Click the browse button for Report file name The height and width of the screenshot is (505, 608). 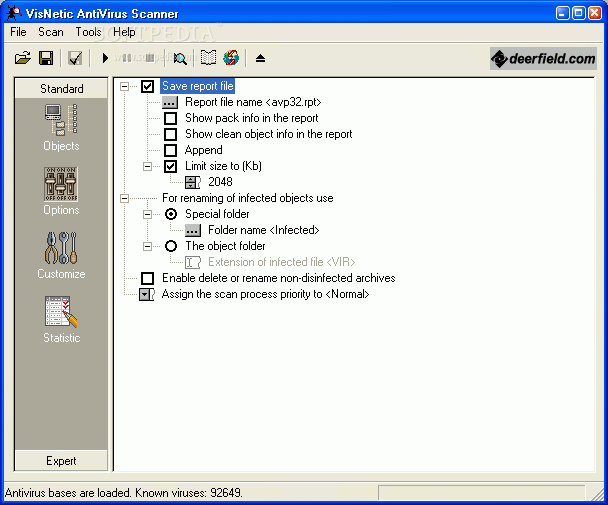point(170,102)
